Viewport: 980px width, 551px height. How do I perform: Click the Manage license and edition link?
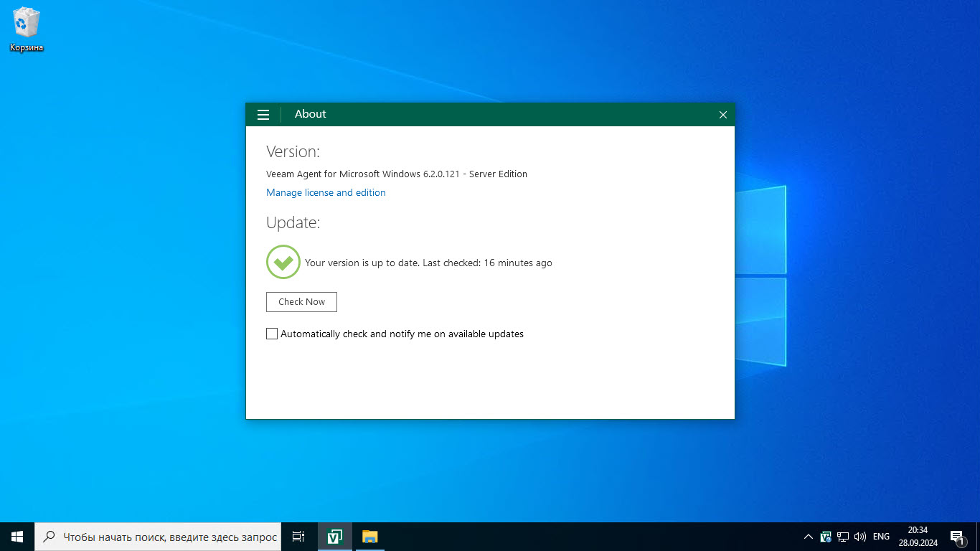point(326,192)
